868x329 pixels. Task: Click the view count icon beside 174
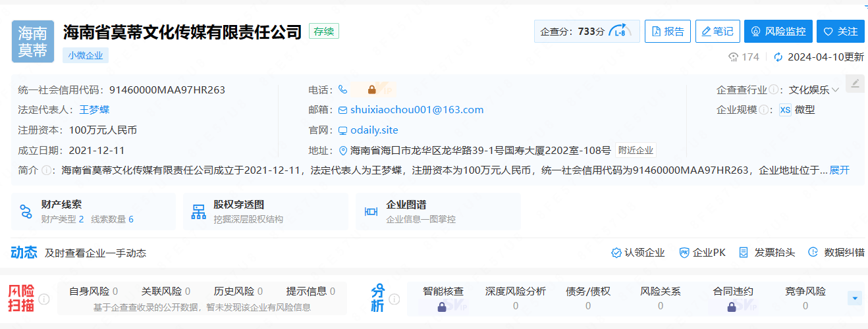733,57
